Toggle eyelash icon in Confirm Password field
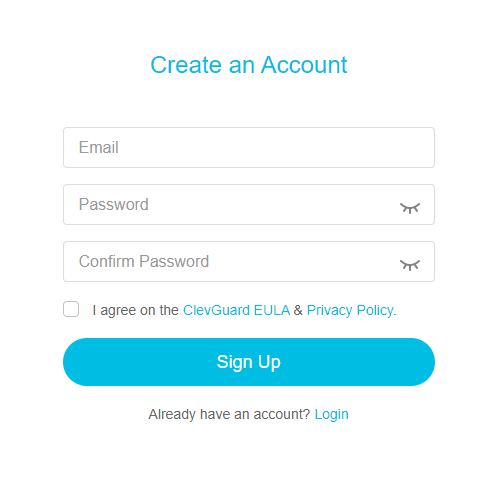This screenshot has height=482, width=498. click(x=410, y=265)
